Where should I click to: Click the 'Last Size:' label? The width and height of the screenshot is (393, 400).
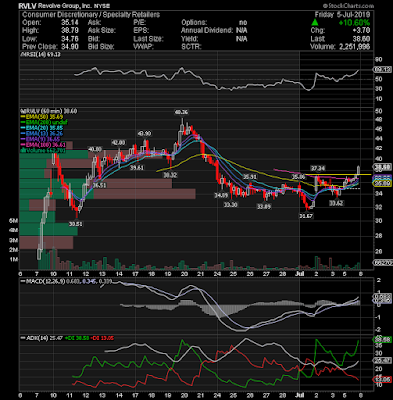[148, 39]
